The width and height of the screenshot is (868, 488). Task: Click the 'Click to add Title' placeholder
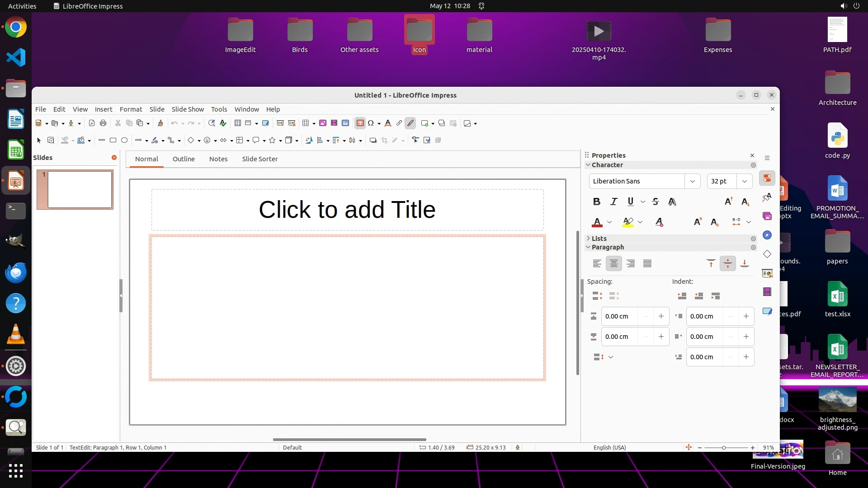(347, 210)
